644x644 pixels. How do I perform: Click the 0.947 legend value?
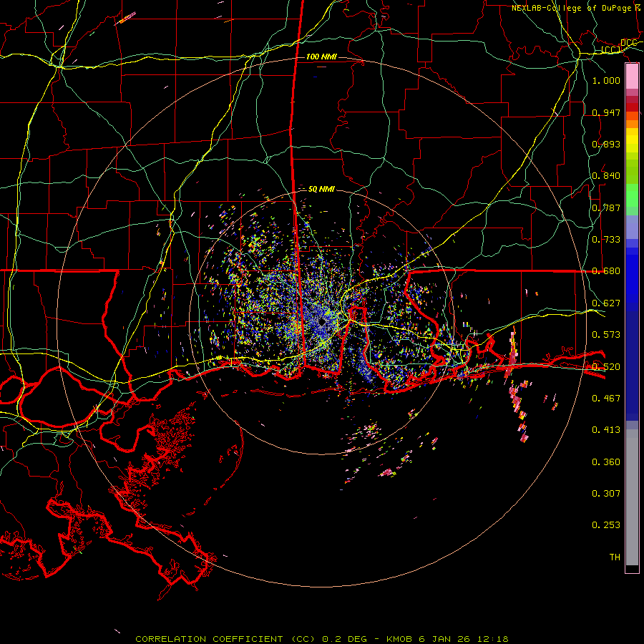[606, 112]
